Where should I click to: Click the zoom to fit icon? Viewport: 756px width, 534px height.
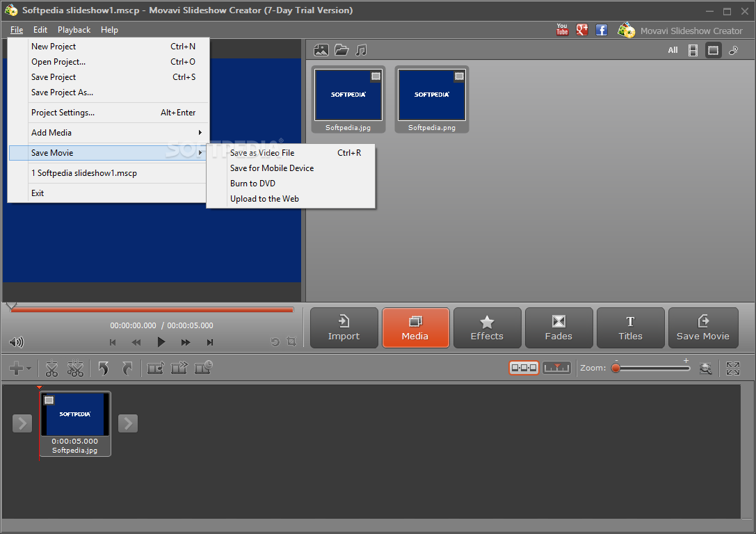[706, 369]
